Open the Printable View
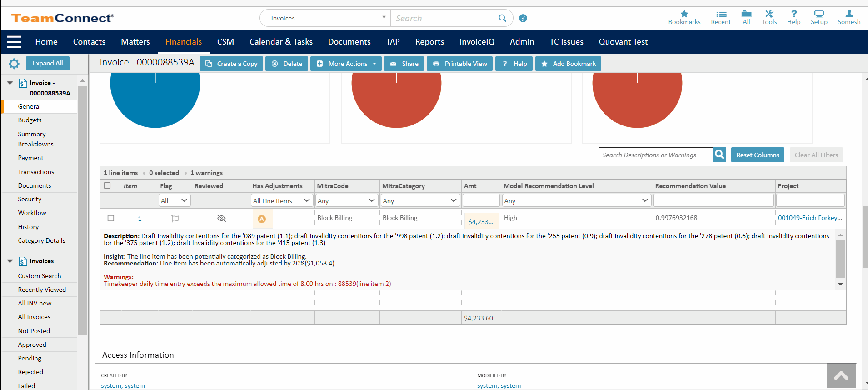 pyautogui.click(x=460, y=64)
